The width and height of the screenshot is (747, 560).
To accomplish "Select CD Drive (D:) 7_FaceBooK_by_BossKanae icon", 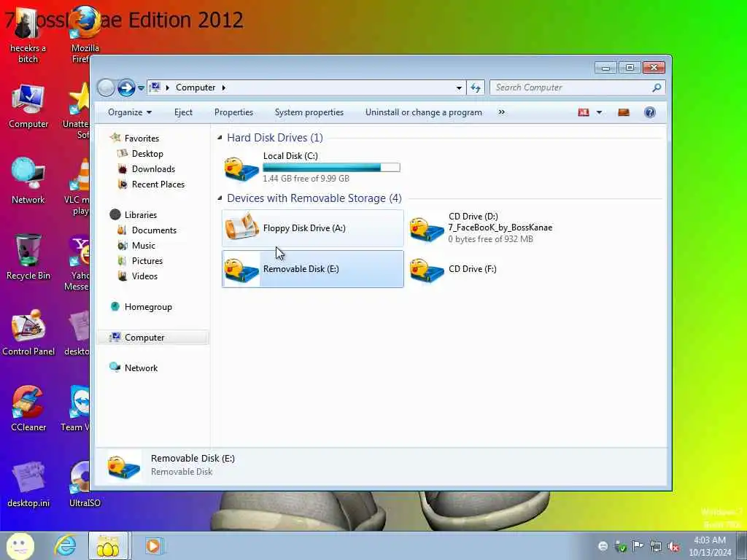I will [x=427, y=229].
